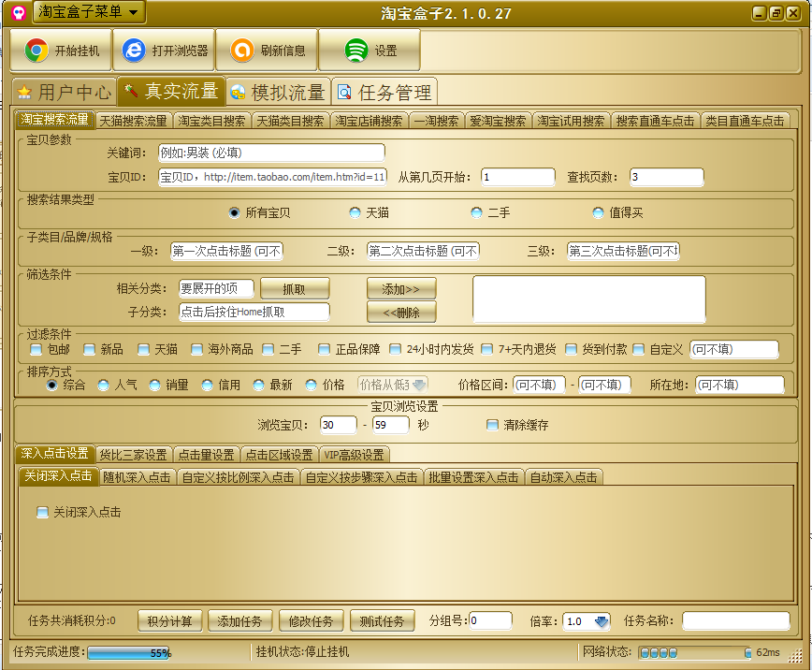Screen dimensions: 812x670
Task: Open 类目直通车点击 tab
Action: point(745,122)
